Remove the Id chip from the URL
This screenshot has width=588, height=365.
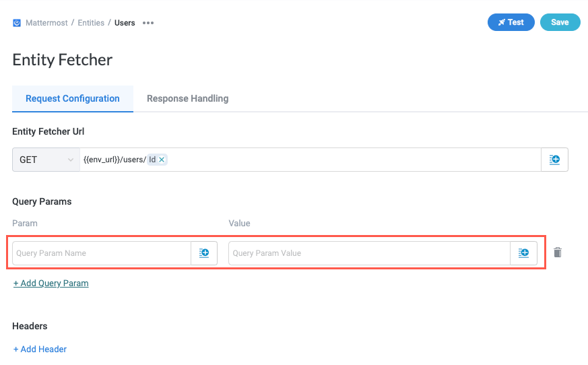[162, 160]
